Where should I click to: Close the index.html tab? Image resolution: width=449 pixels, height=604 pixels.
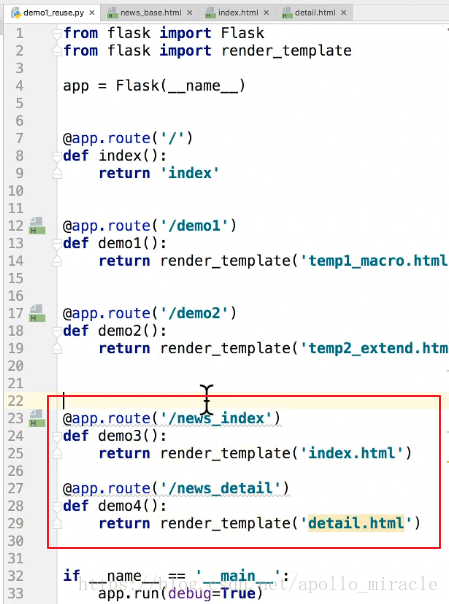(266, 13)
